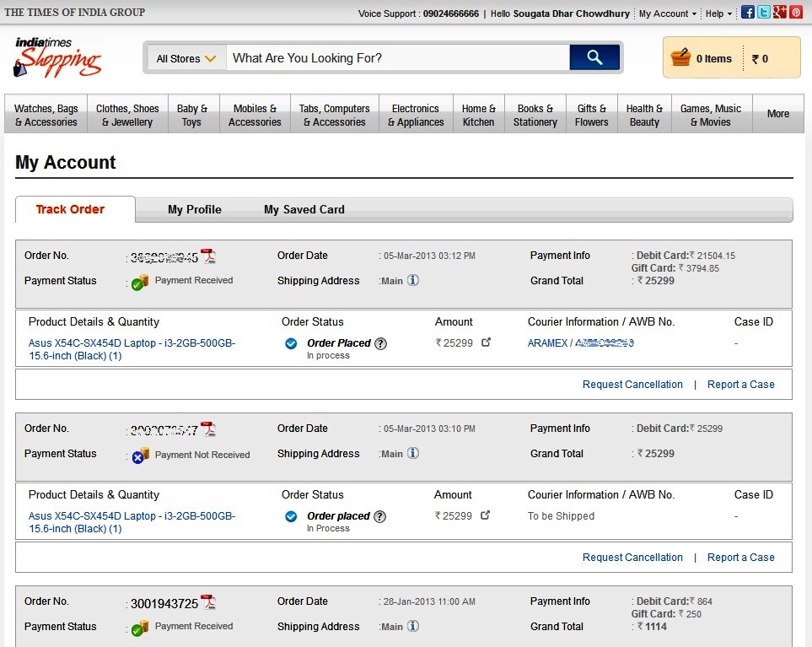This screenshot has height=647, width=812.
Task: Switch to the My Saved Card tab
Action: coord(304,210)
